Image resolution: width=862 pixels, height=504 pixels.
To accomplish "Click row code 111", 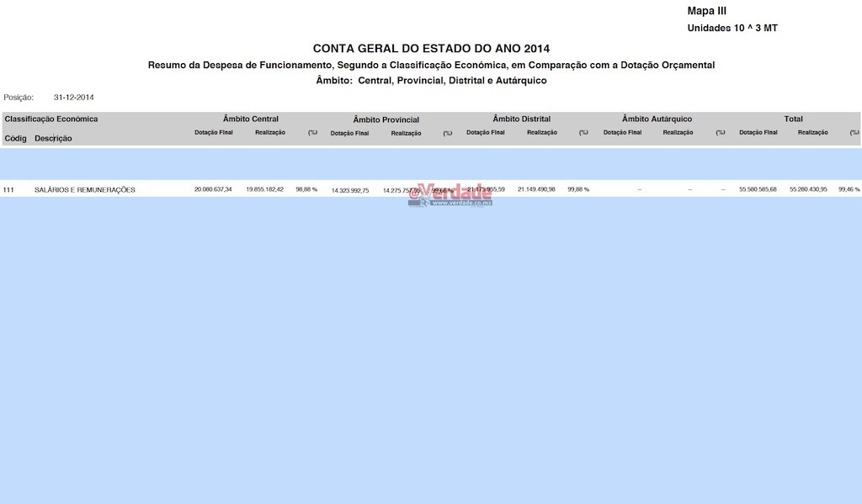I will (x=8, y=190).
